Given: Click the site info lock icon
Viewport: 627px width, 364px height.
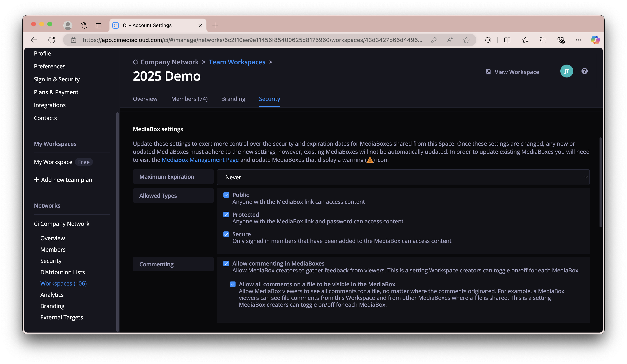Looking at the screenshot, I should point(73,40).
